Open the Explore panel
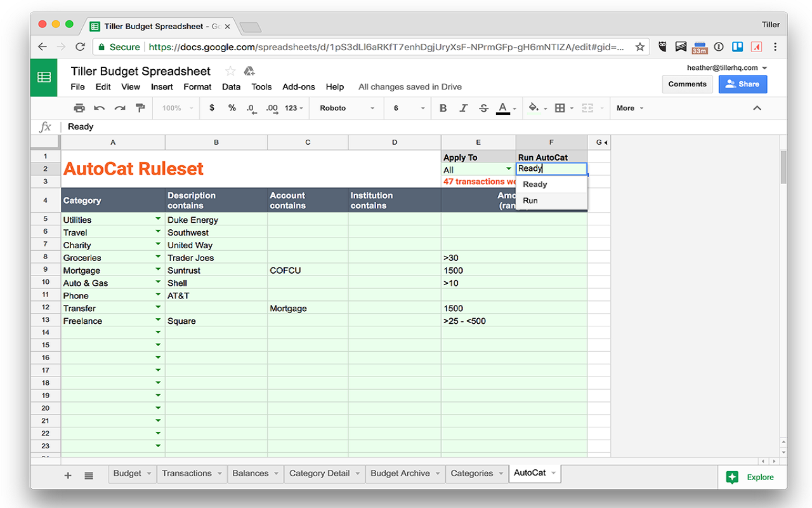 click(x=753, y=478)
